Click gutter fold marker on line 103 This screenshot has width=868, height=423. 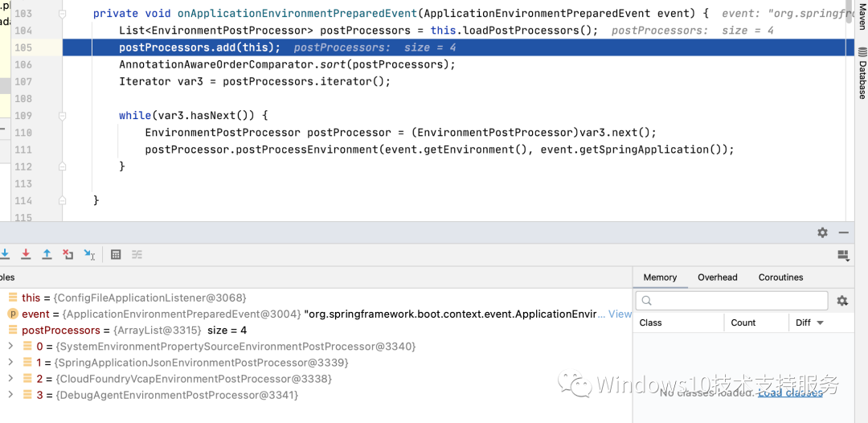[x=62, y=14]
